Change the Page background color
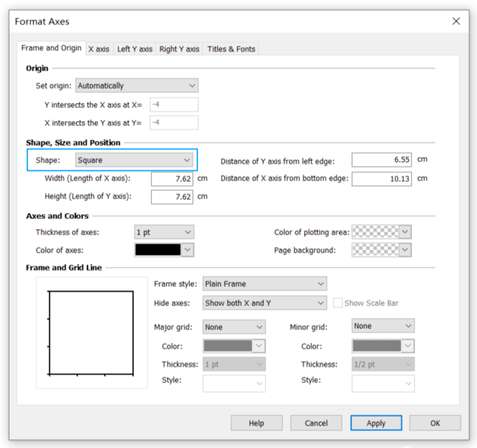Viewport: 477px width, 448px height. point(381,250)
